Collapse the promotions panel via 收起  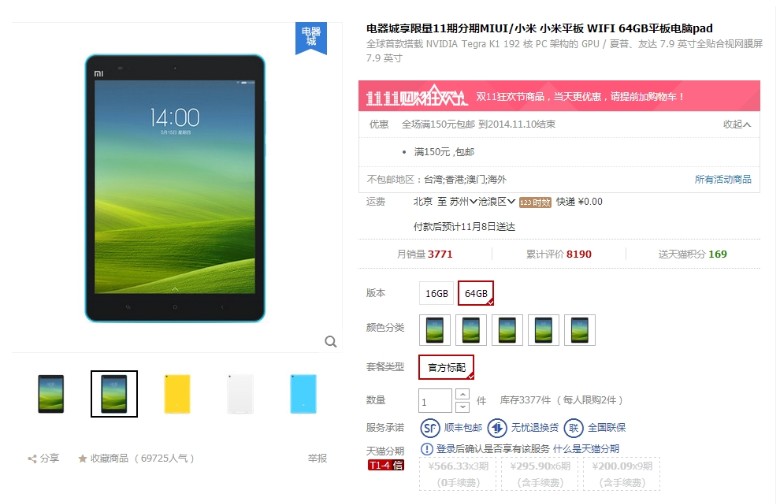click(x=737, y=124)
